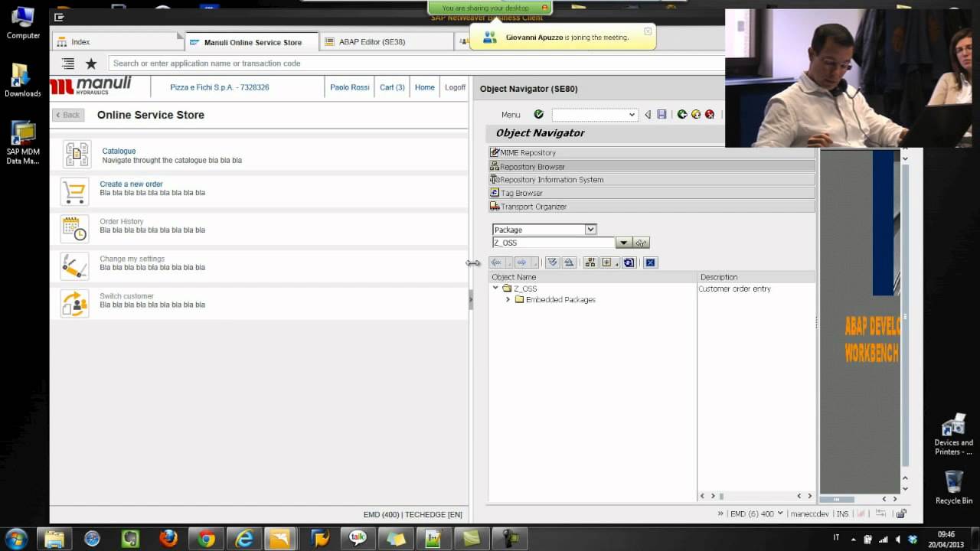Click the favorites star icon
The height and width of the screenshot is (551, 980).
[x=91, y=64]
